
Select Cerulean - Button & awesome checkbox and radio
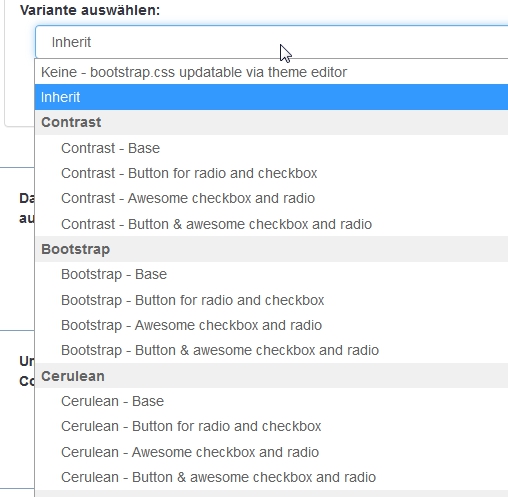(x=272, y=477)
